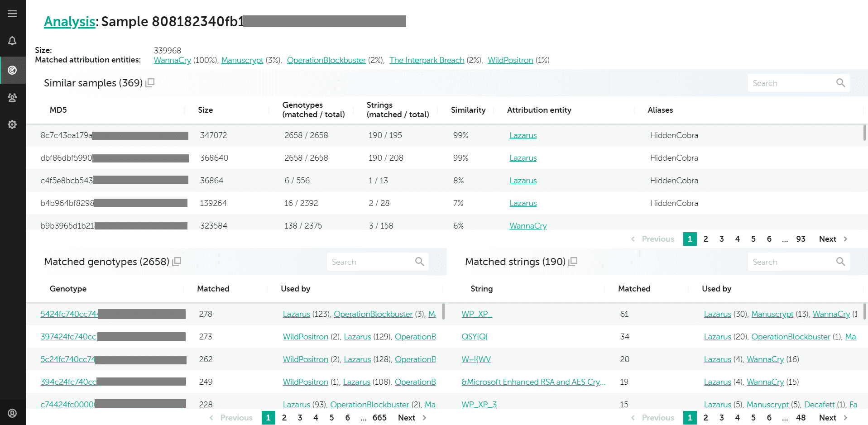Go to page 93 of Similar samples
This screenshot has height=425, width=868.
(801, 239)
